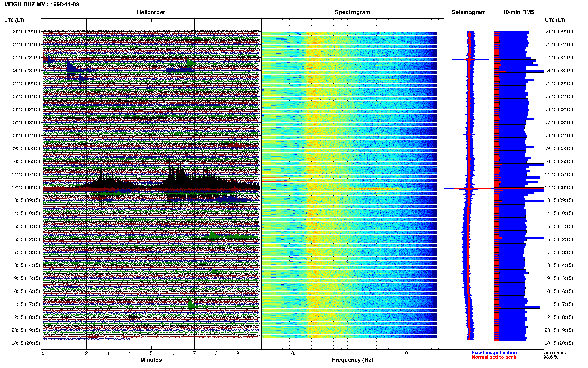Click the 'Minutes' x-axis label

[151, 360]
